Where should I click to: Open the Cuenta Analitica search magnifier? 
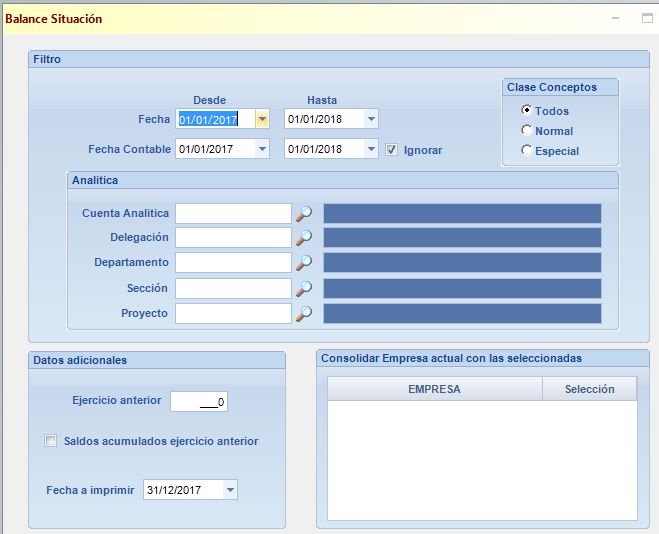303,213
